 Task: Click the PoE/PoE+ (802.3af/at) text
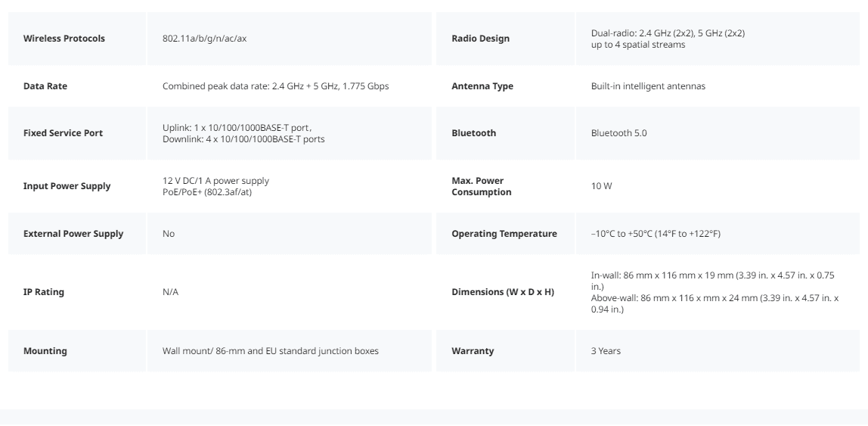[207, 191]
